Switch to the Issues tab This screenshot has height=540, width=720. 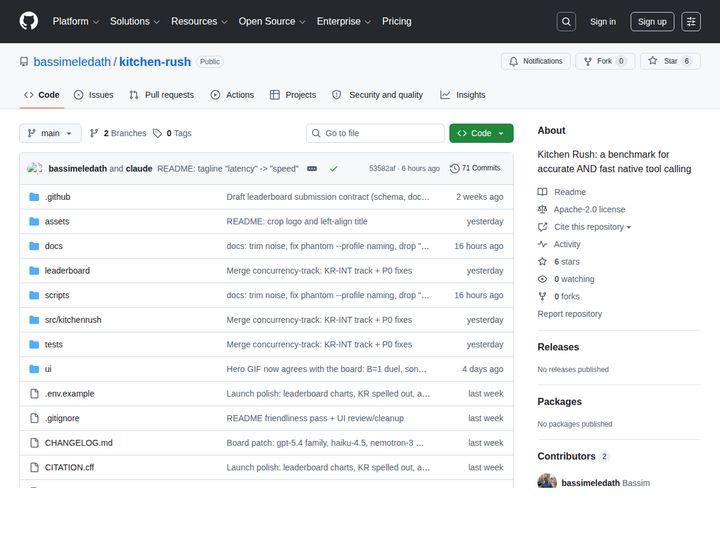tap(94, 95)
